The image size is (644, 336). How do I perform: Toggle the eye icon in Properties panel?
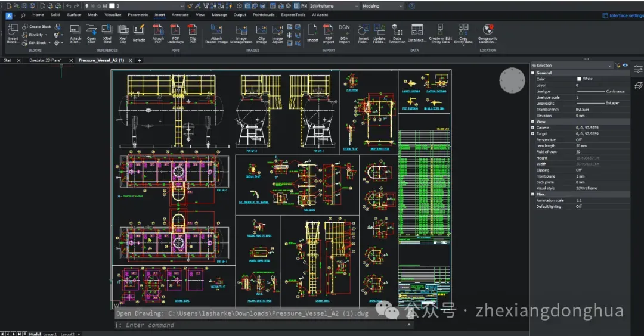(x=626, y=65)
